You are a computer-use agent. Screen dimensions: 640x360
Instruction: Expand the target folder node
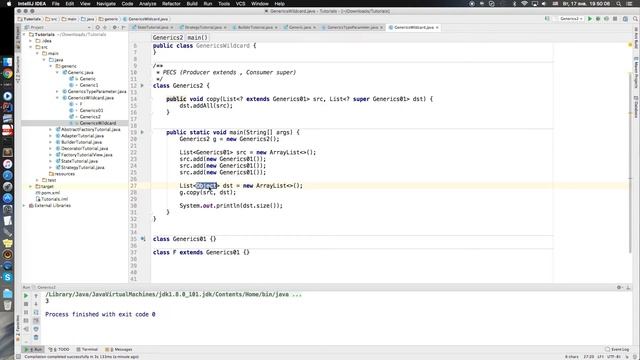[31, 187]
